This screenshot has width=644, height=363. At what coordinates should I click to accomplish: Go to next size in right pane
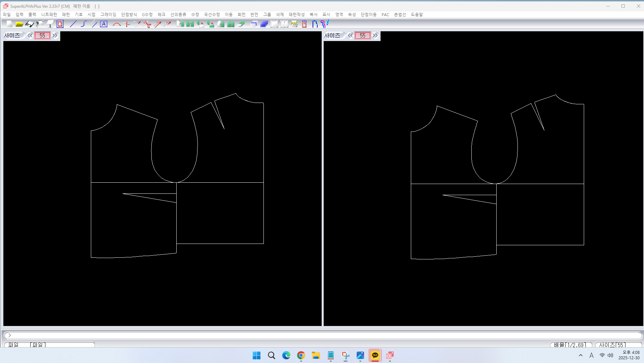pos(375,36)
